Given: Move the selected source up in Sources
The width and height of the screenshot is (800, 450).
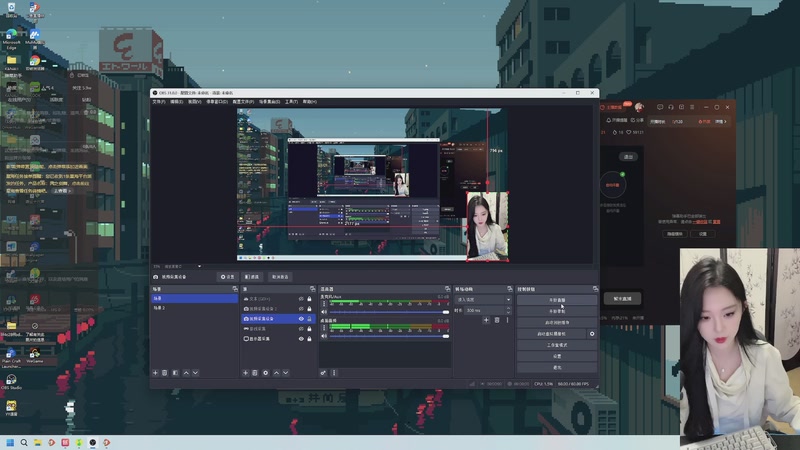Looking at the screenshot, I should coord(277,373).
